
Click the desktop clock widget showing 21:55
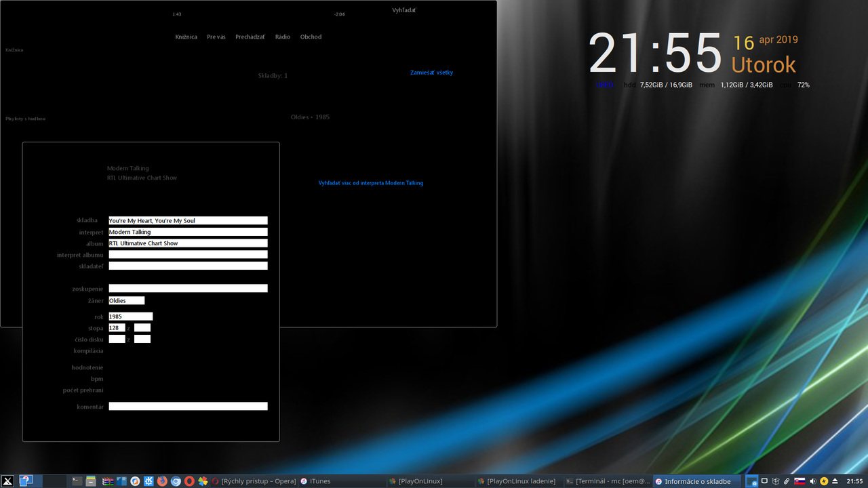click(x=656, y=53)
